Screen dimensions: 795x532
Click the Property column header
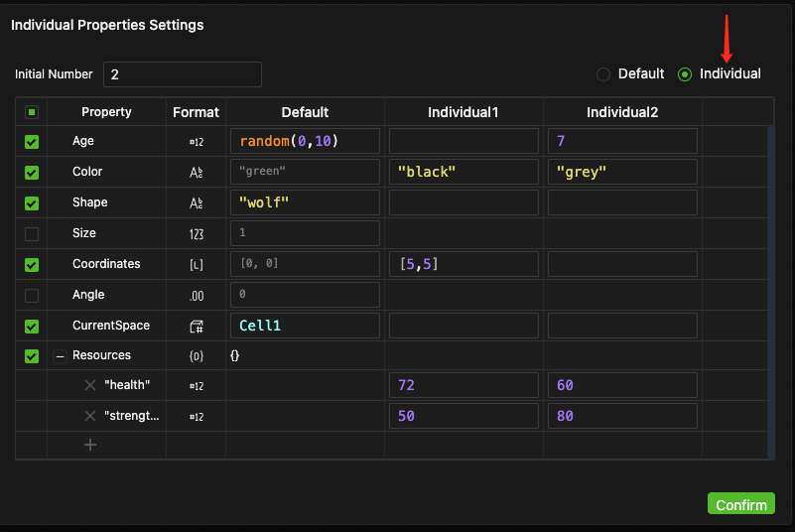[x=106, y=112]
